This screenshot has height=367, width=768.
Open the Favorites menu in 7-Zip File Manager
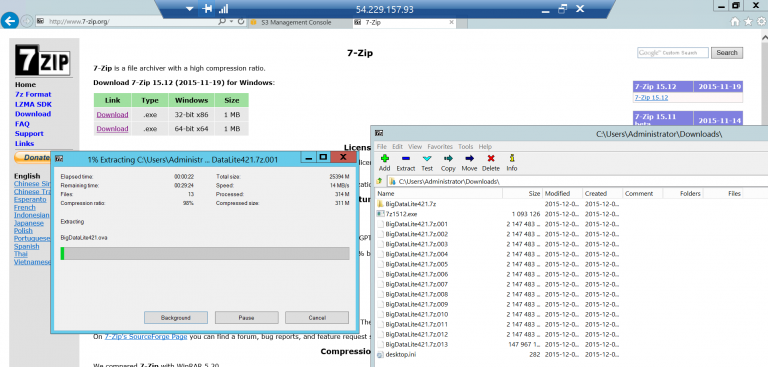440,147
